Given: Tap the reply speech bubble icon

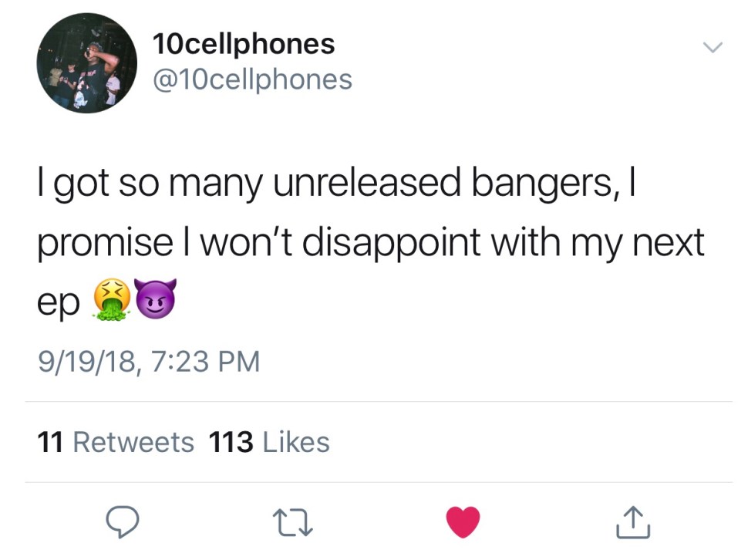Looking at the screenshot, I should tap(122, 522).
